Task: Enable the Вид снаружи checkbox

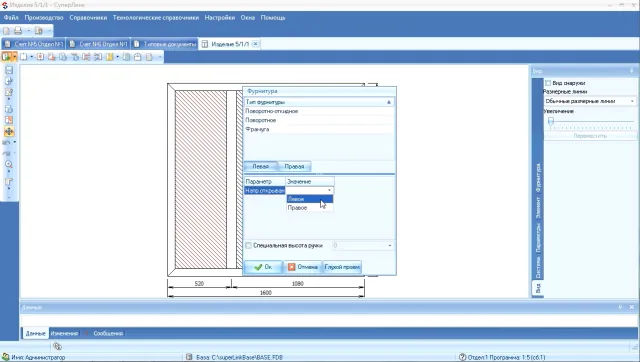Action: tap(548, 83)
